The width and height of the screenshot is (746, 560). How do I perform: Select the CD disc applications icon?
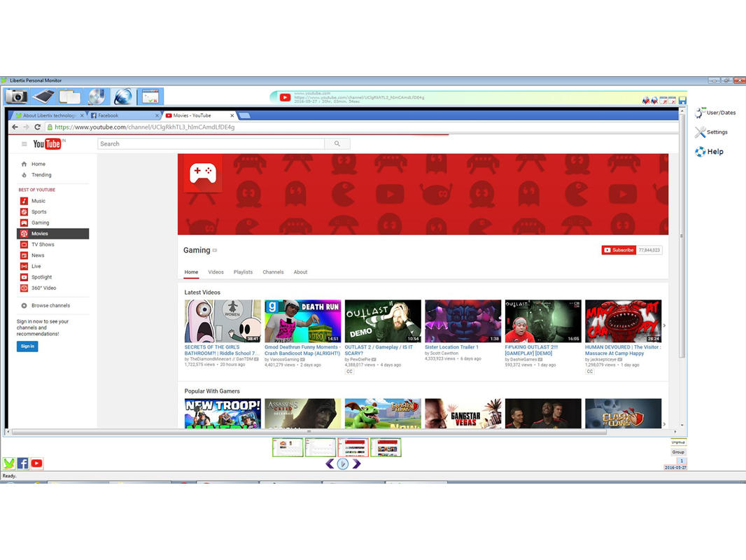[96, 97]
